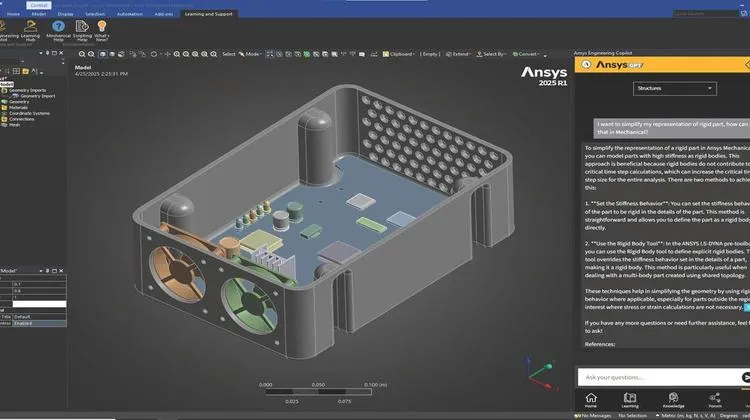Viewport: 750px width, 420px height.
Task: Click the Ansys logo icon in copilot header
Action: pyautogui.click(x=586, y=65)
